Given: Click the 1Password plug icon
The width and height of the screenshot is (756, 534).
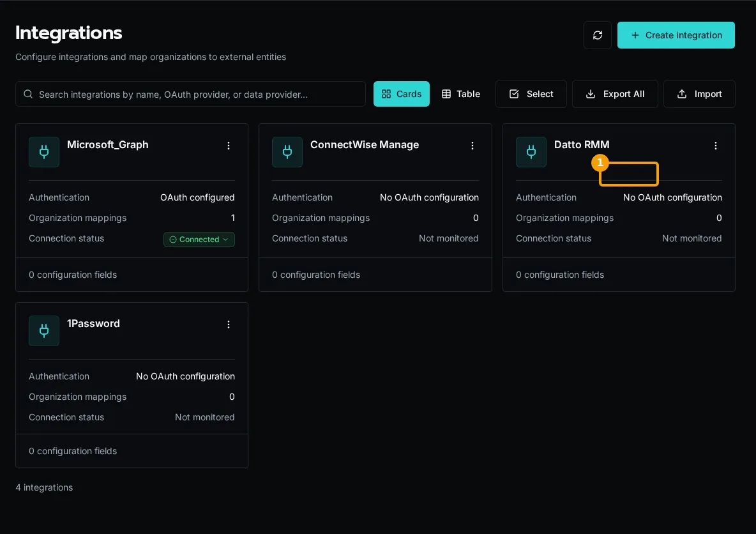Looking at the screenshot, I should 44,331.
